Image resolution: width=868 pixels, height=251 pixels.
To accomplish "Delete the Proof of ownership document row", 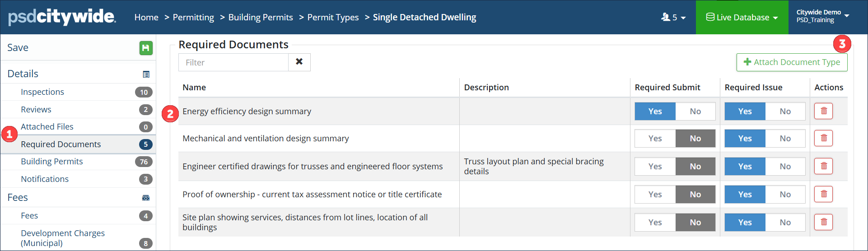I will point(823,194).
